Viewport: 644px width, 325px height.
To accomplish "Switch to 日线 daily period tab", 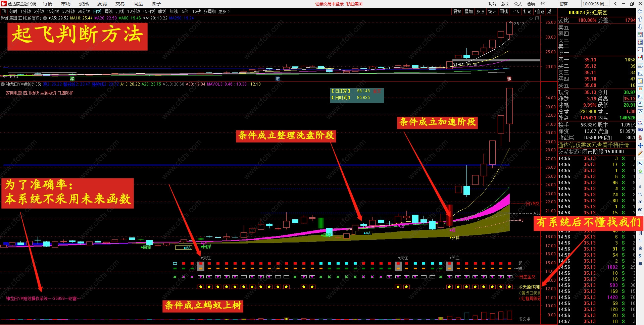I will [97, 11].
